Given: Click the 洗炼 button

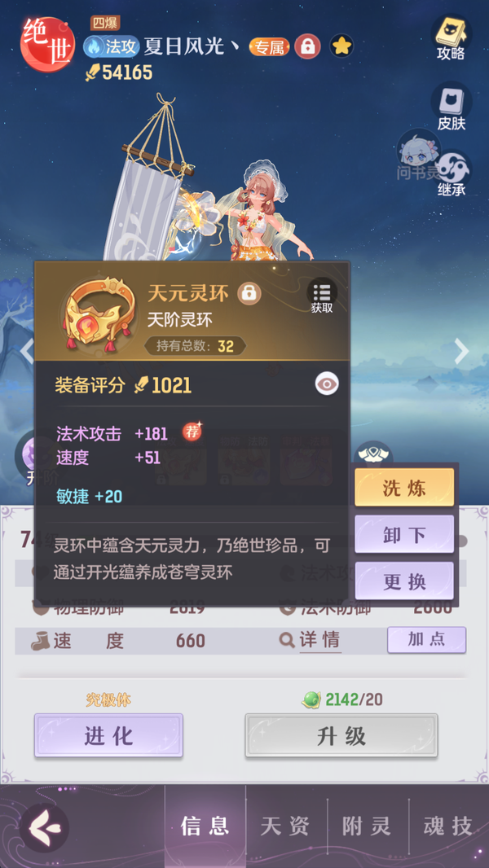Looking at the screenshot, I should coord(404,488).
